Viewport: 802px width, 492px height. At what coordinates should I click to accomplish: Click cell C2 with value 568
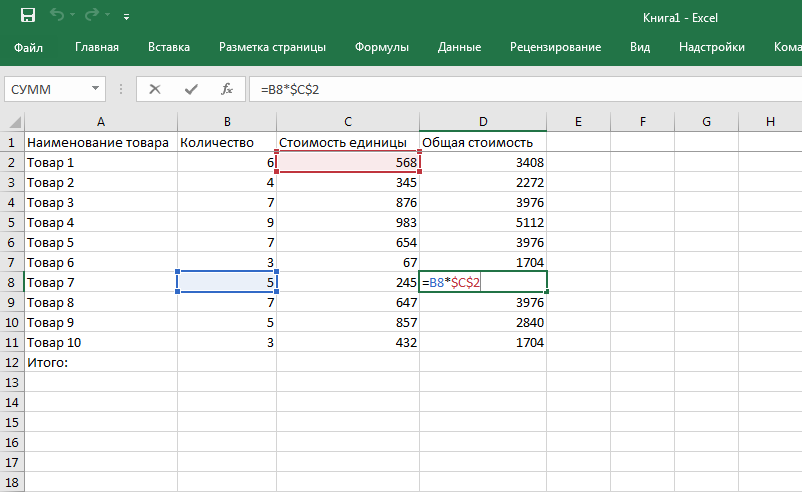pos(348,163)
